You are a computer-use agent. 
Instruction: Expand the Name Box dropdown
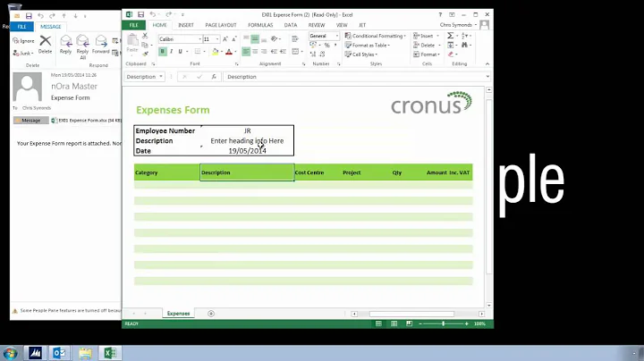(x=161, y=77)
